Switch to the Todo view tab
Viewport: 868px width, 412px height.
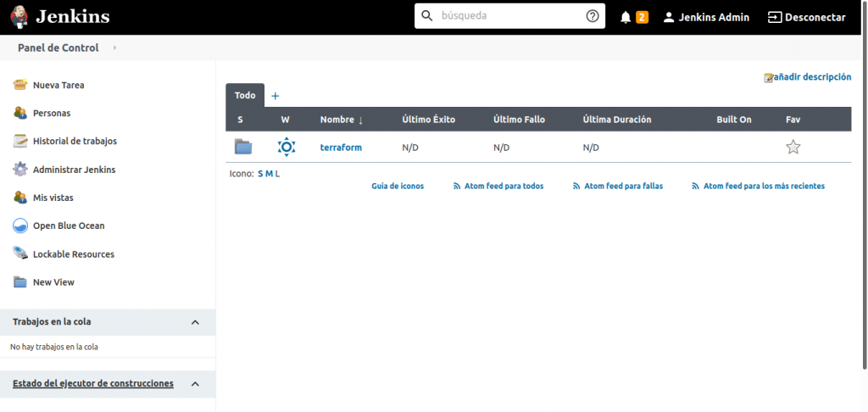[245, 96]
